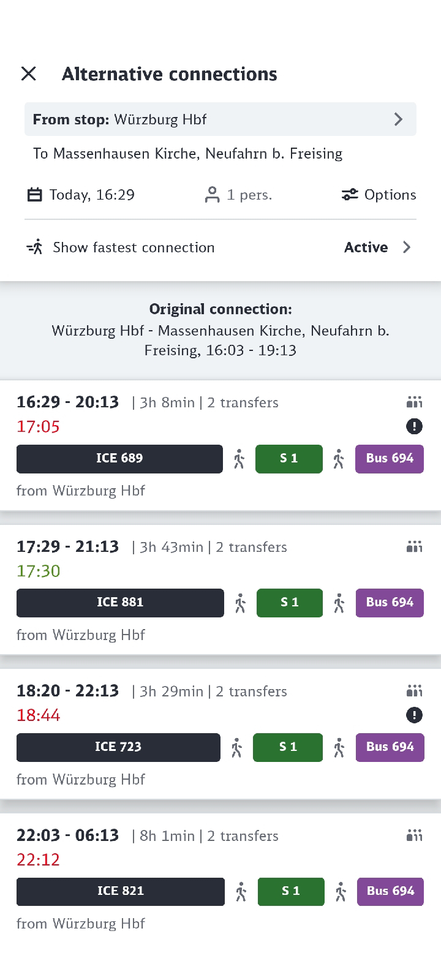Open the passenger count 1 pers. icon

pos(212,195)
